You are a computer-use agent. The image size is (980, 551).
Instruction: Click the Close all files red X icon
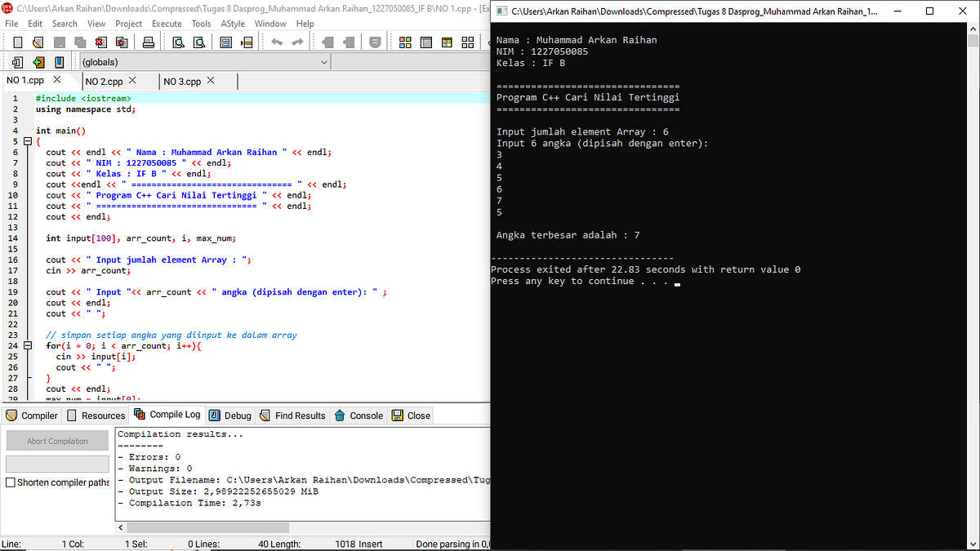tap(120, 42)
